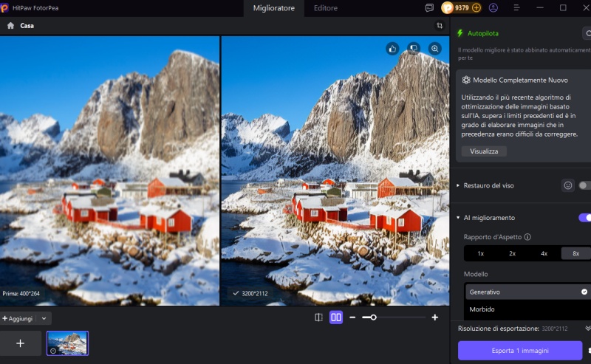Open the Aggiungi dropdown arrow
Screen dimensions: 591x364
click(x=44, y=318)
